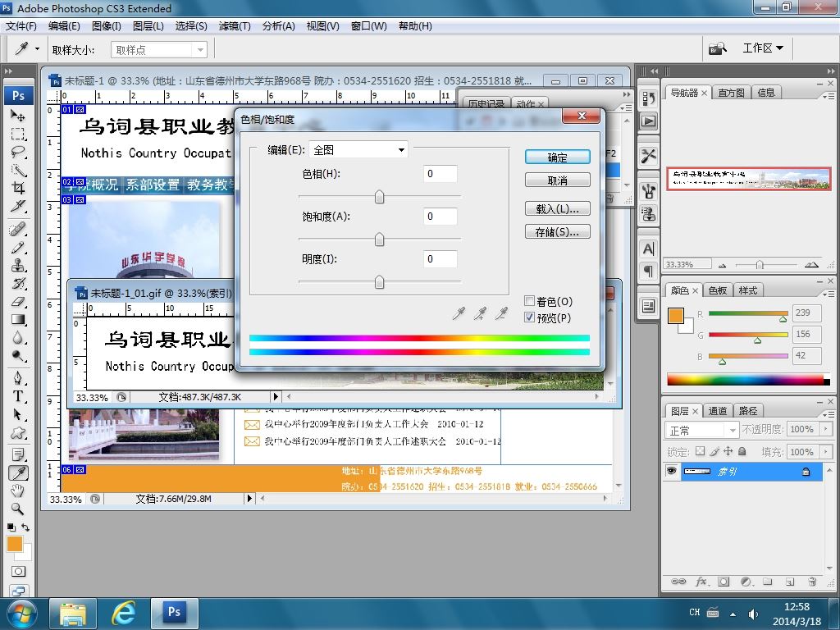This screenshot has height=630, width=840.
Task: Select the Zoom tool
Action: click(18, 509)
